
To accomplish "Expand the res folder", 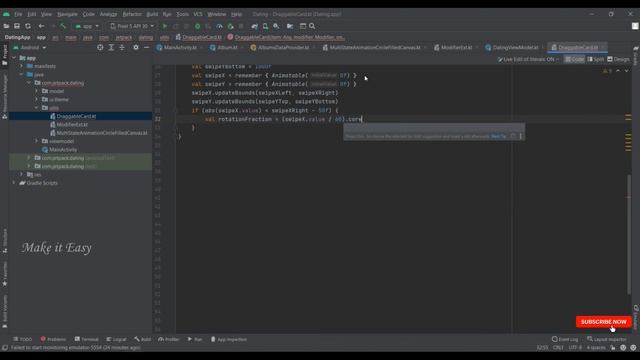I will pos(22,174).
